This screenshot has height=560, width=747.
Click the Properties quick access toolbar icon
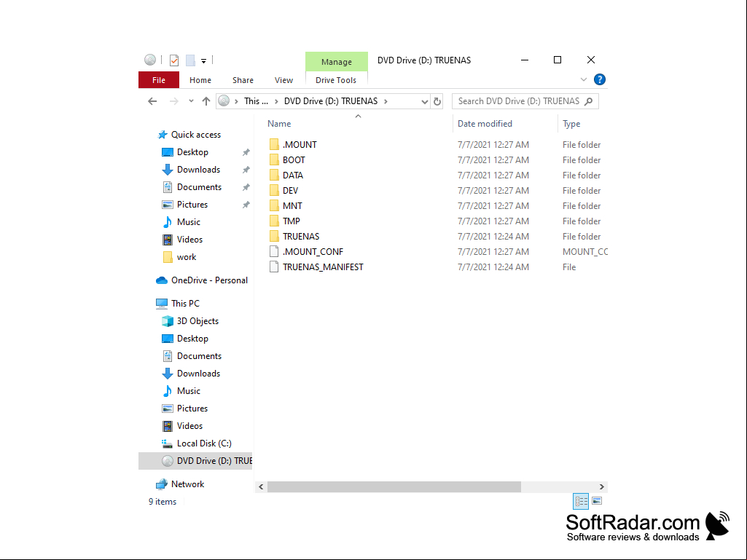tap(174, 60)
